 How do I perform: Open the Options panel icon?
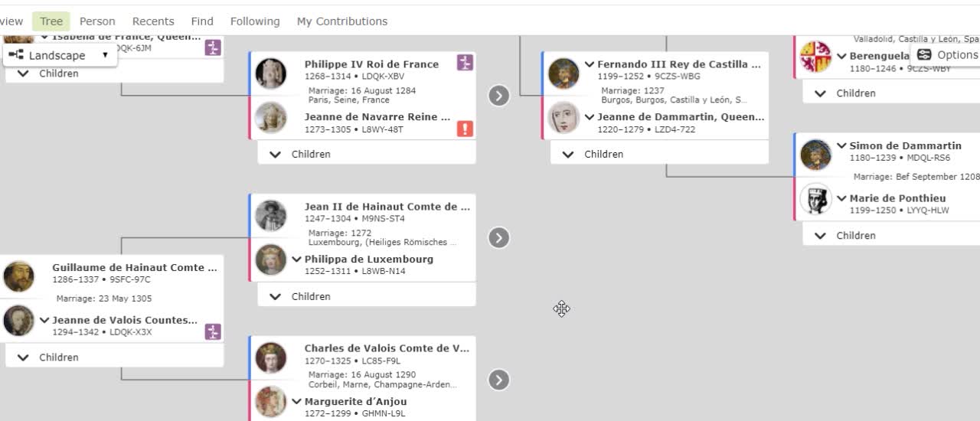click(x=924, y=54)
